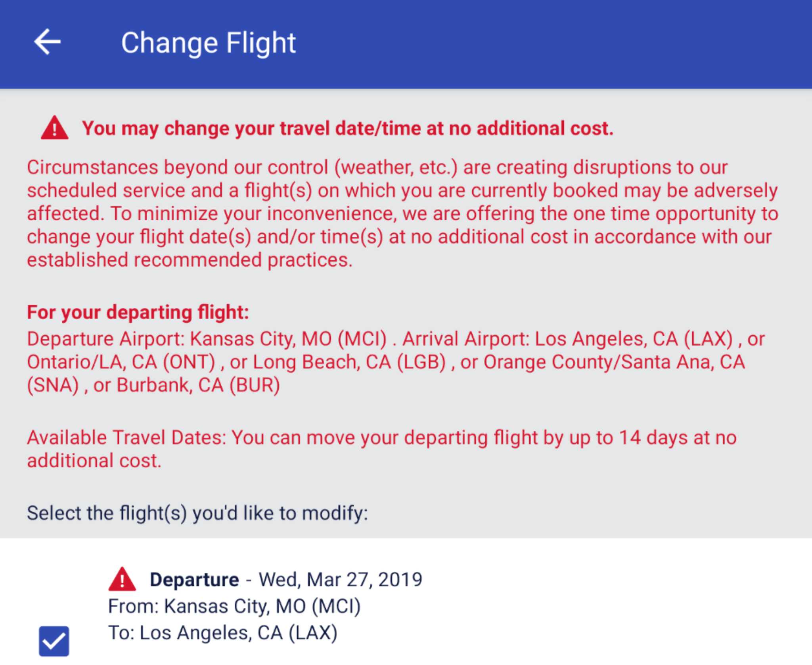Image resolution: width=812 pixels, height=665 pixels.
Task: Click From: Kansas City, MO (MCI) line
Action: [234, 606]
